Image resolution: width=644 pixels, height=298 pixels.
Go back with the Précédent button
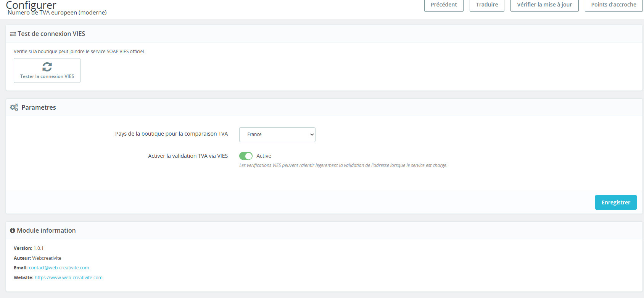point(443,5)
